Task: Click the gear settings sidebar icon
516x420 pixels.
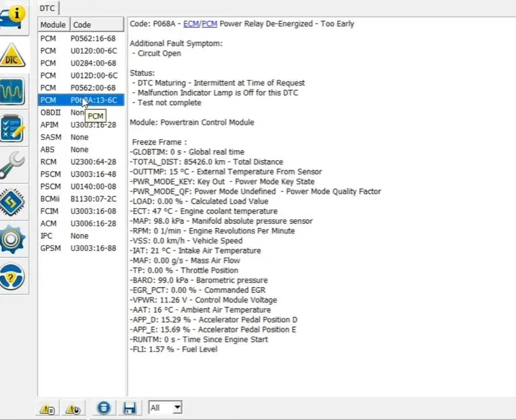Action: (x=14, y=237)
